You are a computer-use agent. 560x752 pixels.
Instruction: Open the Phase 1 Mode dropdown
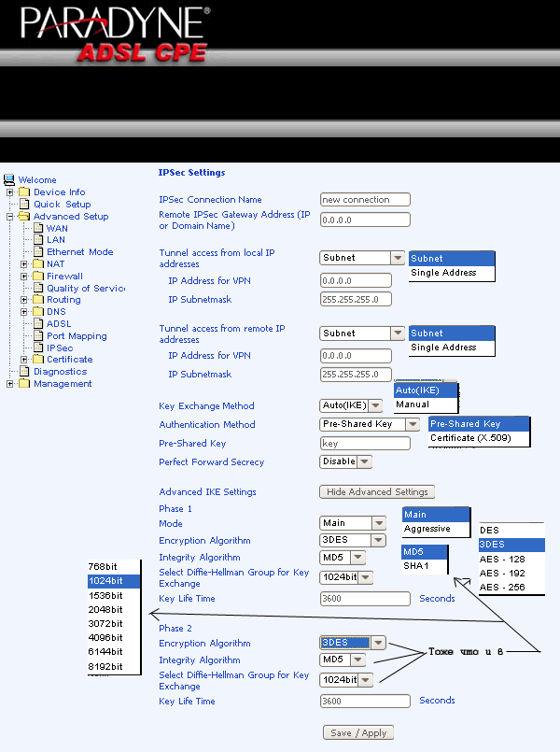[353, 523]
